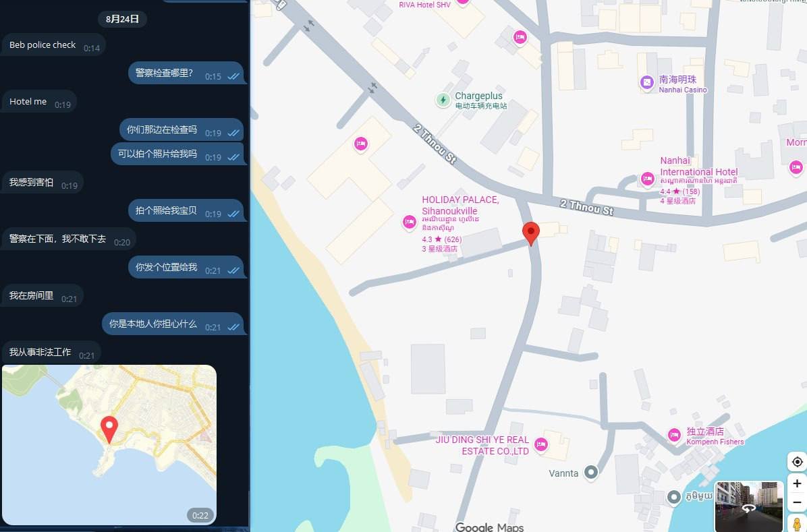807x532 pixels.
Task: Zoom in with the plus button
Action: [x=797, y=483]
